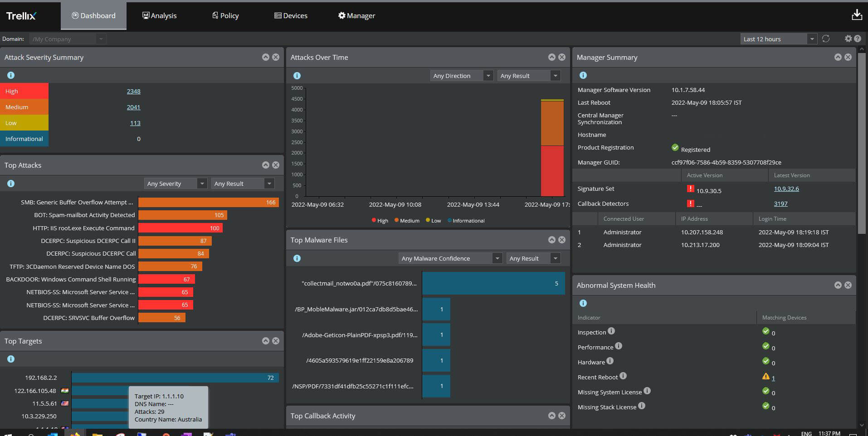This screenshot has width=868, height=436.
Task: Click the red alert icon beside Signature Set
Action: pos(691,189)
